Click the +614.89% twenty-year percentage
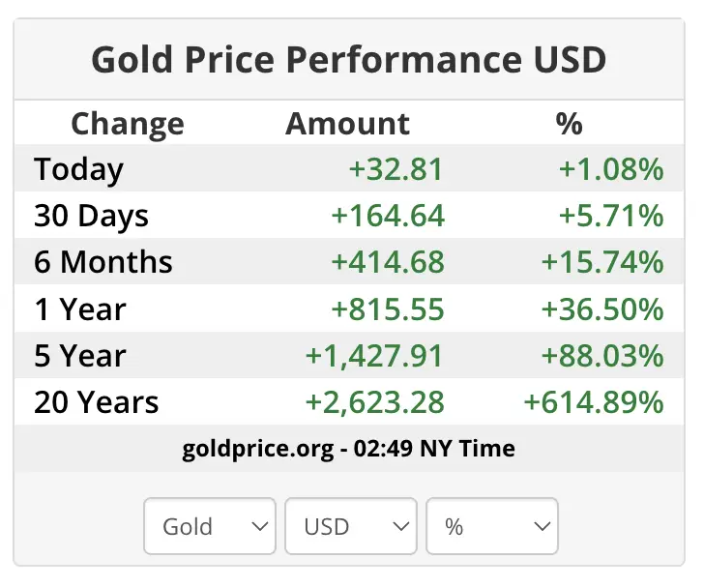The image size is (704, 588). point(594,402)
